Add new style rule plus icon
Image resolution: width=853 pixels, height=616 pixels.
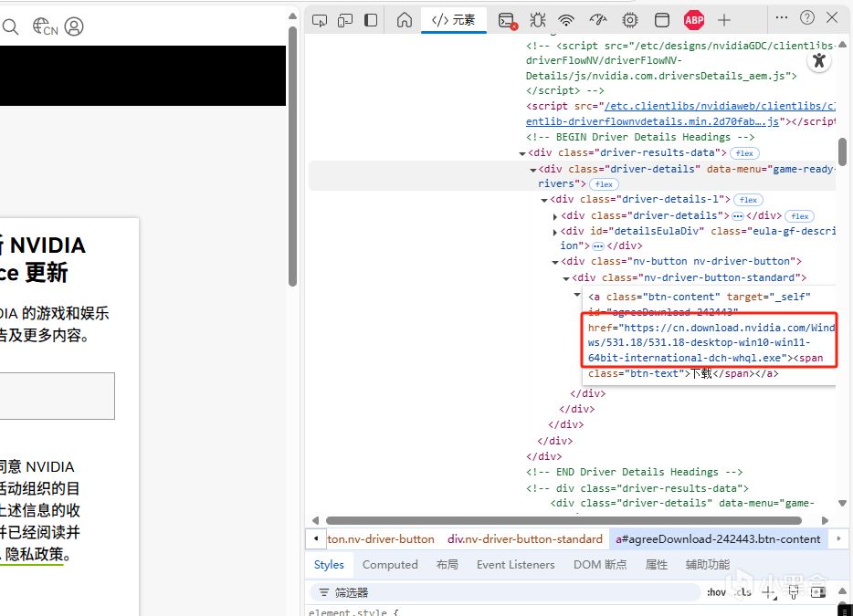(768, 592)
